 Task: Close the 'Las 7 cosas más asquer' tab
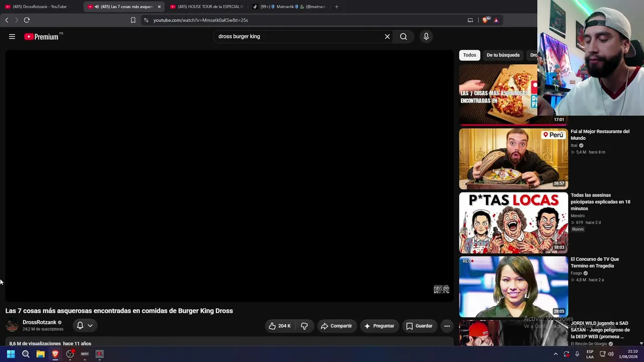[159, 7]
